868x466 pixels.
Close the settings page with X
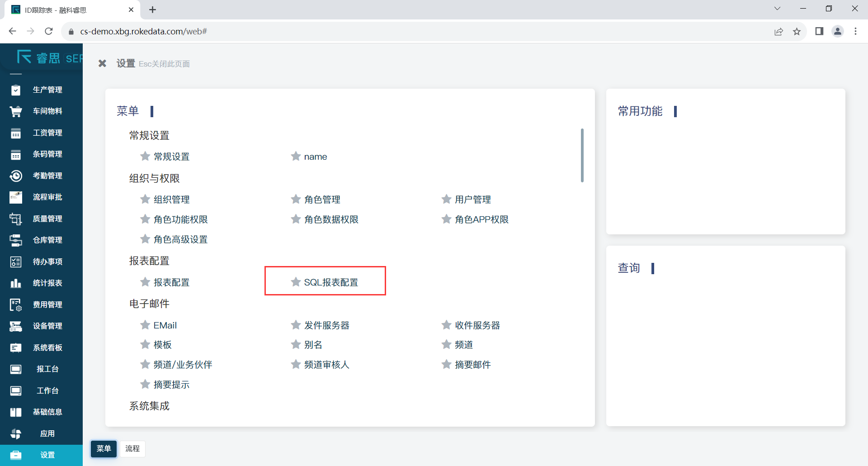point(103,64)
